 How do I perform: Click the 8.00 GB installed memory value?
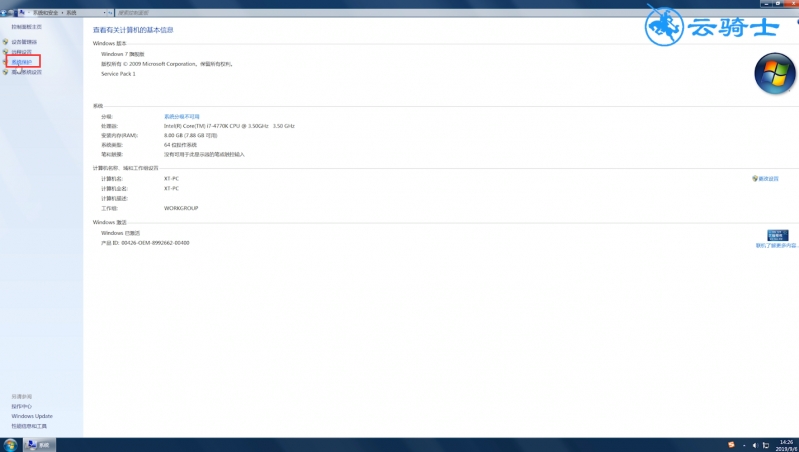pyautogui.click(x=191, y=136)
